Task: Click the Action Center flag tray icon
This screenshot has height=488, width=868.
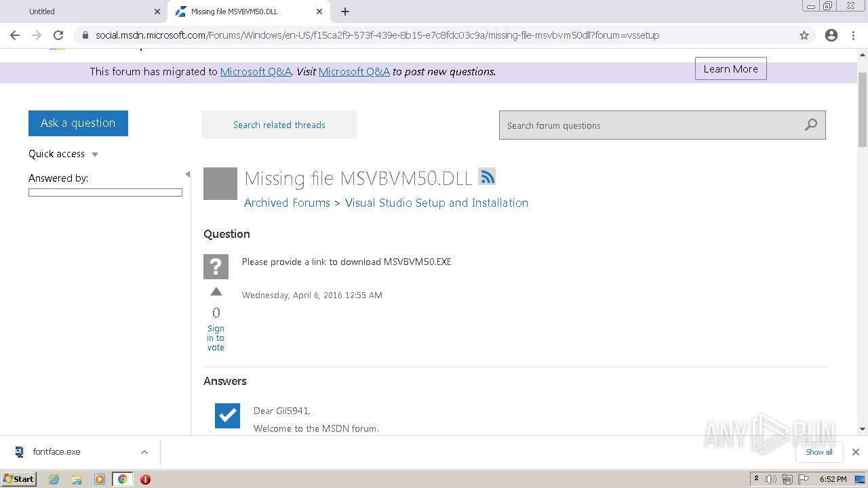Action: tap(803, 479)
